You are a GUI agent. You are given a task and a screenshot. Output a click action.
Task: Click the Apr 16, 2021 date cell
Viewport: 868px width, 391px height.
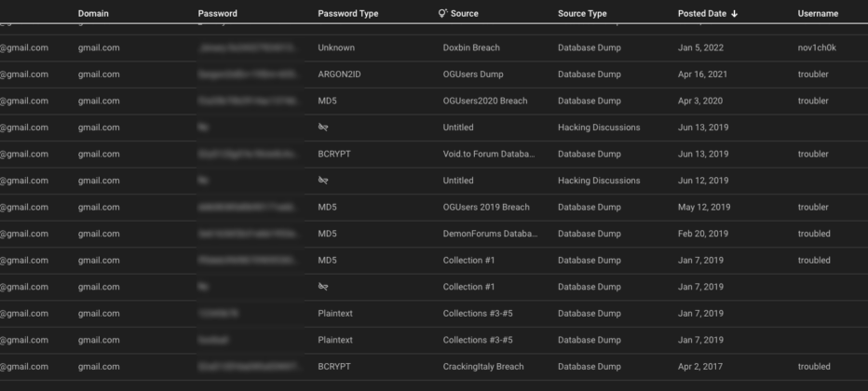tap(702, 74)
